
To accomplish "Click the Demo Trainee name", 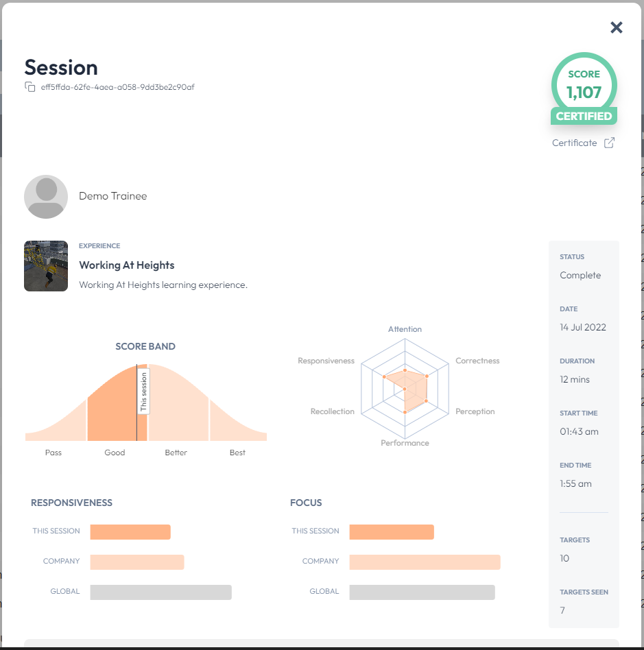I will (112, 196).
